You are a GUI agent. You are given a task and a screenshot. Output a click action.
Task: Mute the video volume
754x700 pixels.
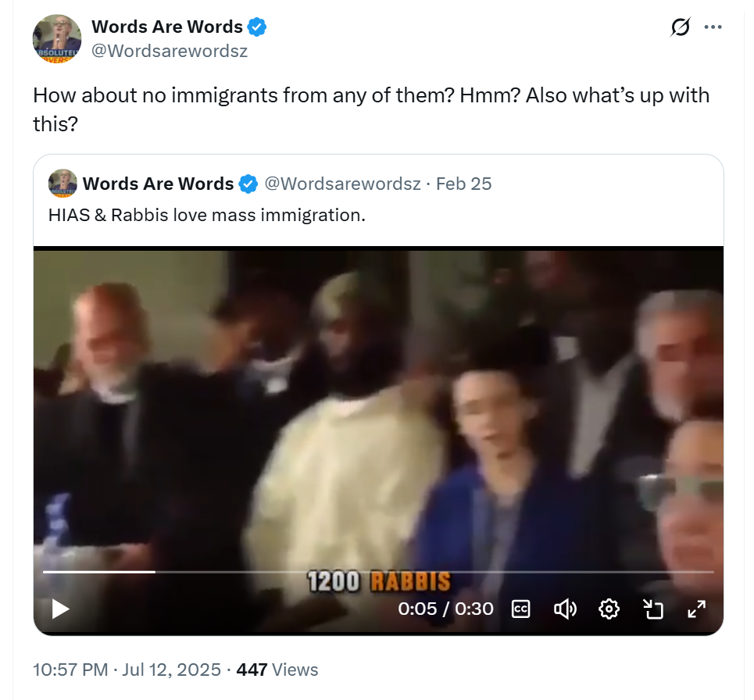pyautogui.click(x=565, y=609)
